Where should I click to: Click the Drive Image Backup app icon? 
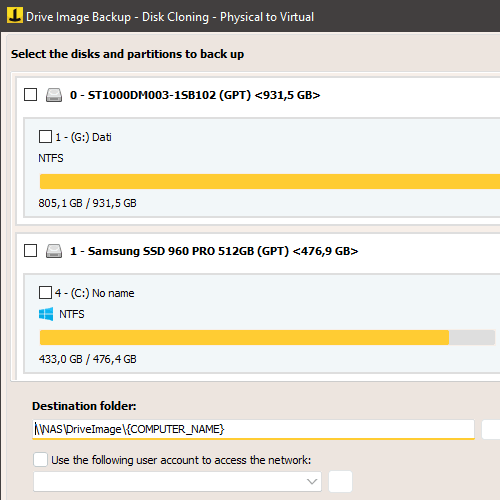[x=15, y=16]
